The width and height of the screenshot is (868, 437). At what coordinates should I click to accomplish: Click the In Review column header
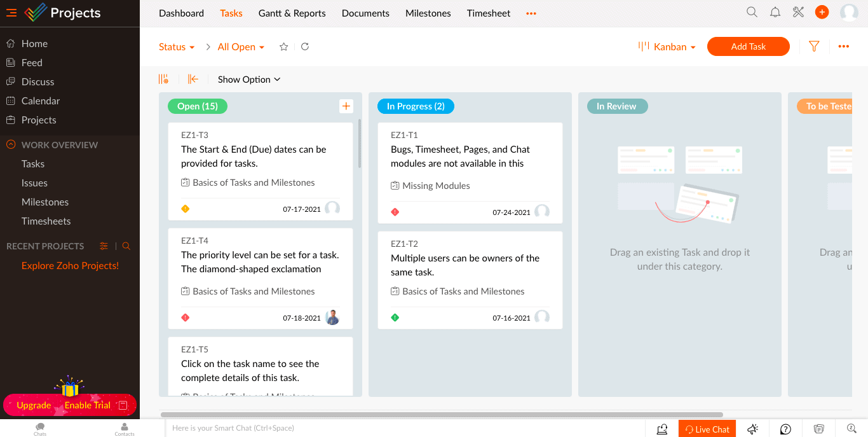(x=616, y=106)
